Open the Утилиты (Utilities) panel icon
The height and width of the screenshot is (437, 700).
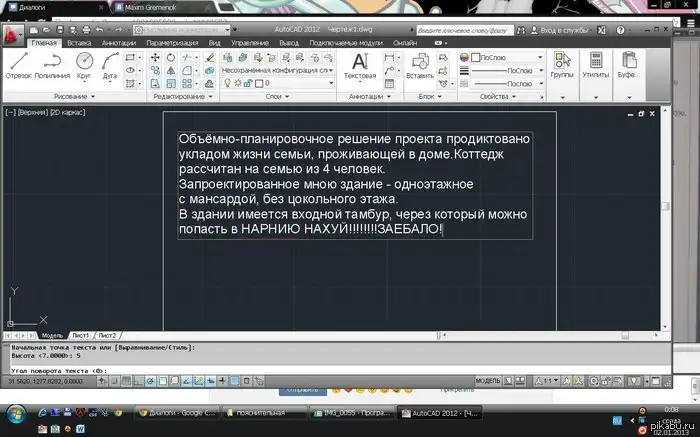[x=596, y=65]
